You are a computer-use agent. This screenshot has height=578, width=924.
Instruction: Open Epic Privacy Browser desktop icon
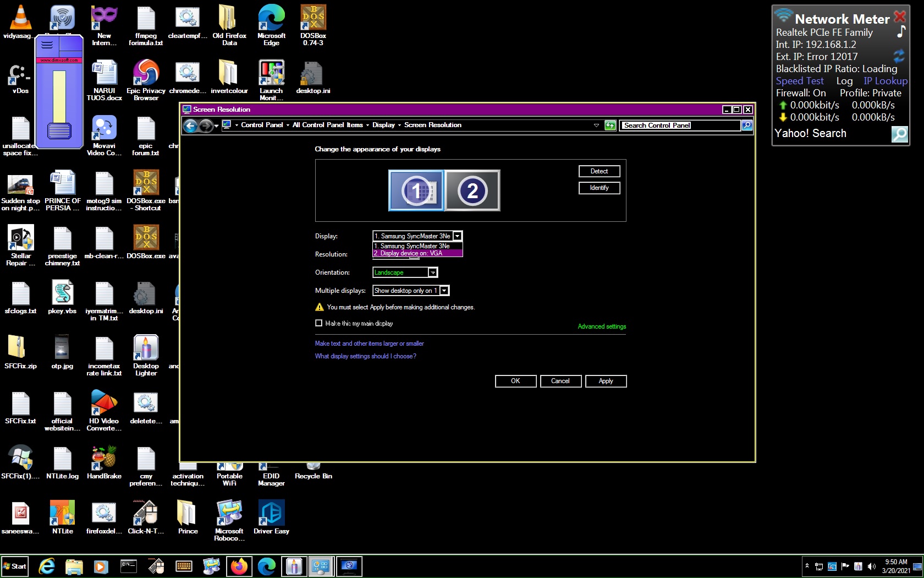(x=146, y=80)
